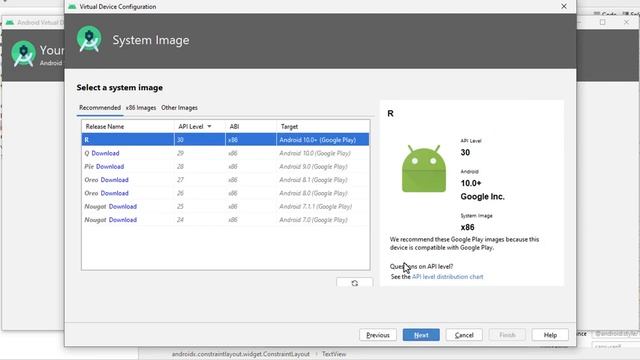The image size is (640, 360).
Task: Click the green Android robot image
Action: 424,168
